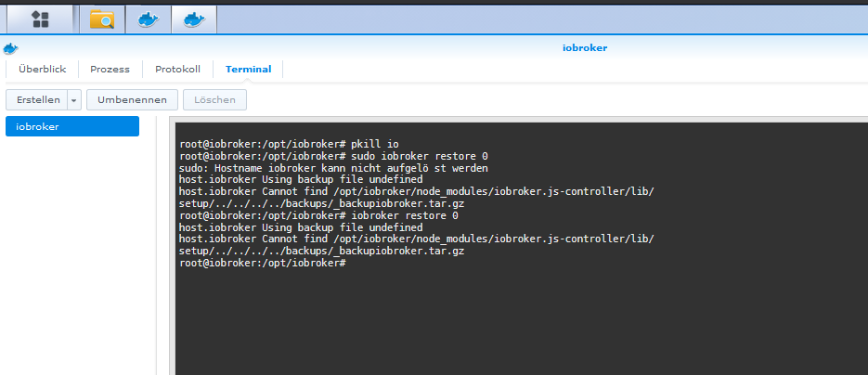This screenshot has width=868, height=375.
Task: Expand the Erstellen dropdown arrow
Action: 74,99
